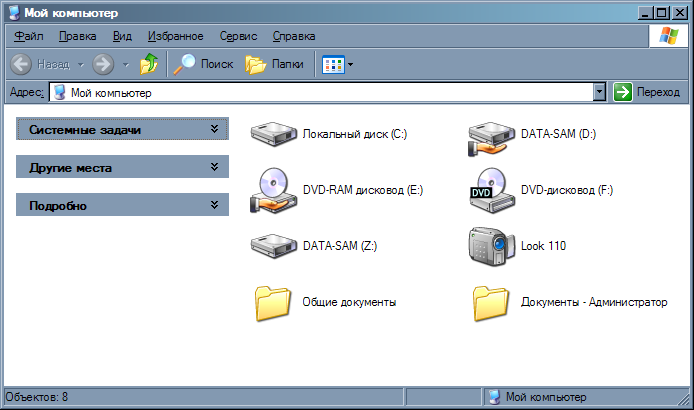The width and height of the screenshot is (694, 410).
Task: Open the Сервис menu
Action: coord(239,36)
